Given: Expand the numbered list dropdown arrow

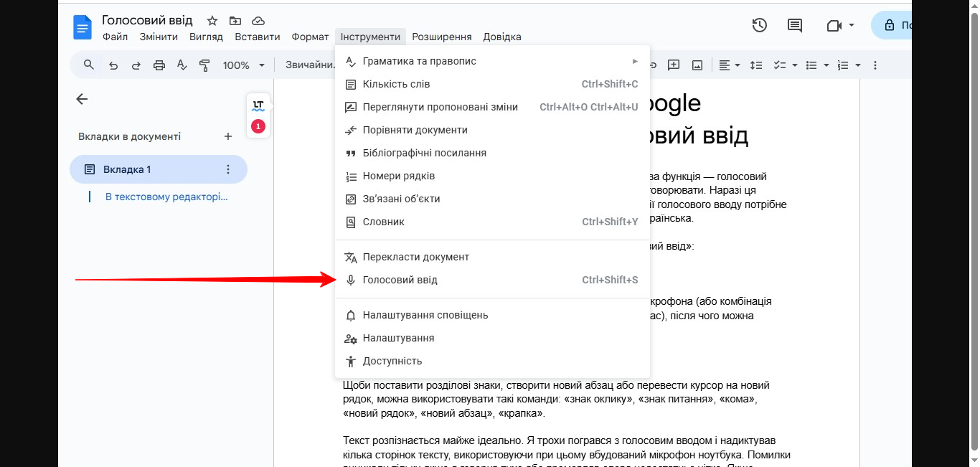Looking at the screenshot, I should point(857,65).
